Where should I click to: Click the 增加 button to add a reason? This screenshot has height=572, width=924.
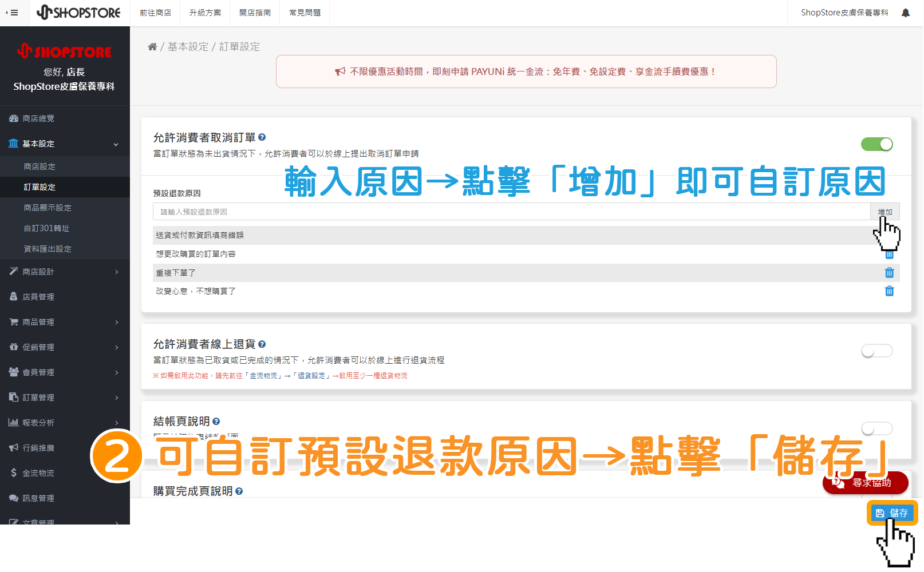click(884, 211)
